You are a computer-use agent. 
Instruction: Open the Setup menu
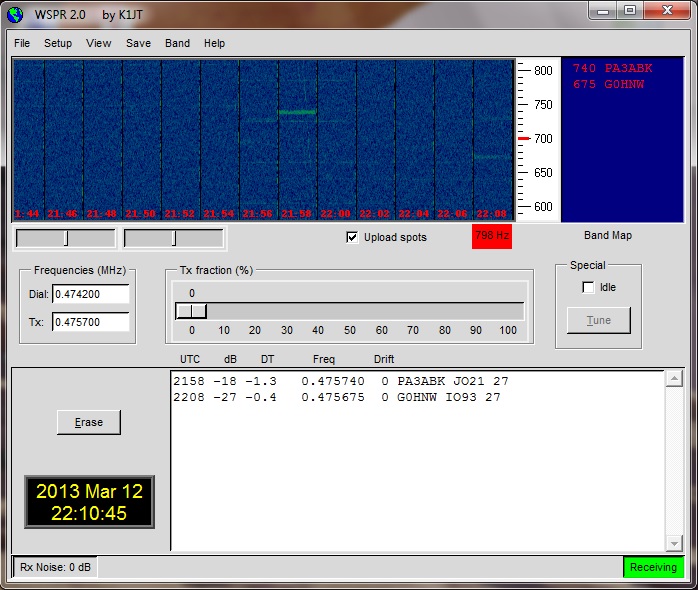[x=58, y=43]
